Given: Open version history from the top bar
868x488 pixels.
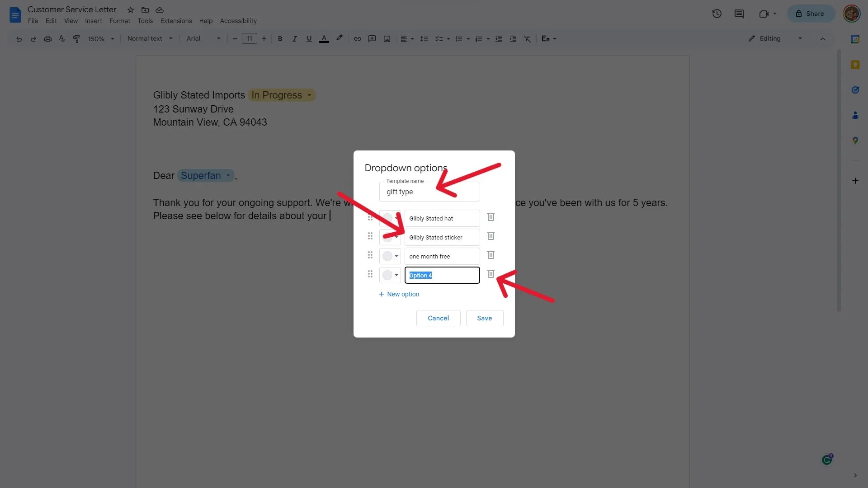Looking at the screenshot, I should click(x=717, y=14).
